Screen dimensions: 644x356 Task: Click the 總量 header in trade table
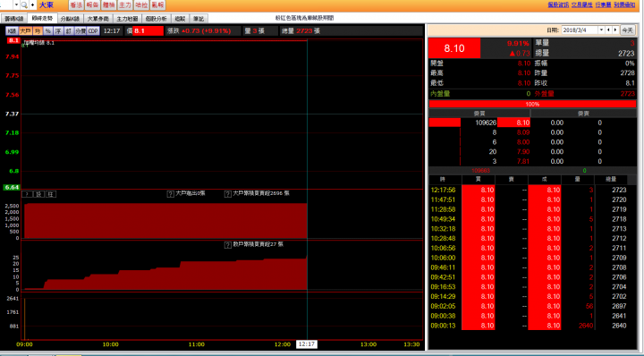pos(611,179)
